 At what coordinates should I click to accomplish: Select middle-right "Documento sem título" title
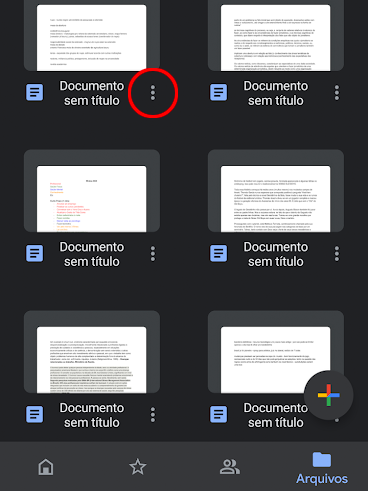click(276, 254)
